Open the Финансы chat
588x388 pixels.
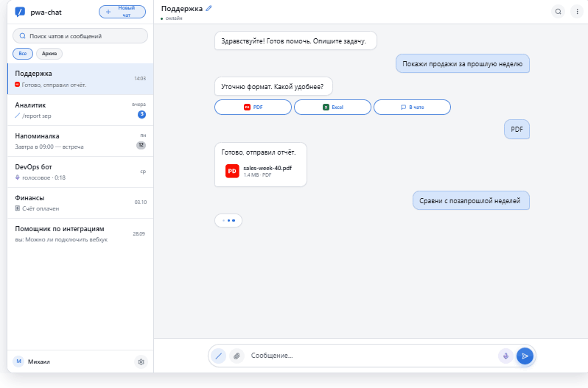coord(80,203)
